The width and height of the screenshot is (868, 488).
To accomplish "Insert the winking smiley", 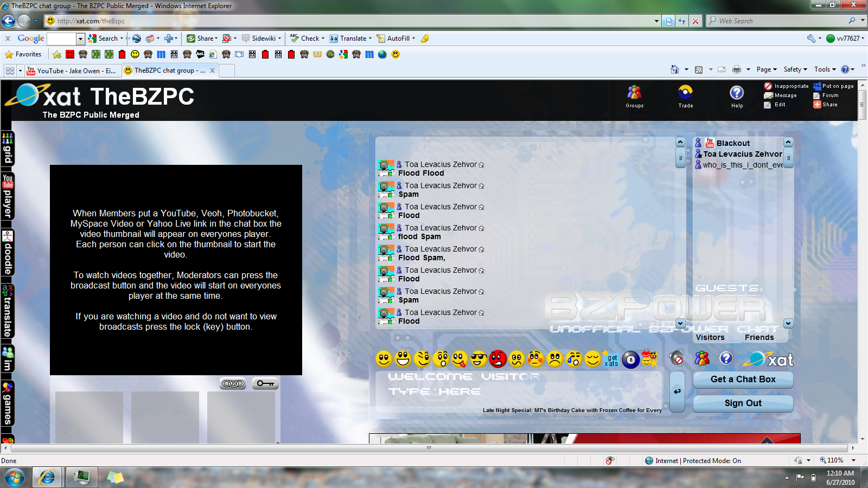I will tap(422, 359).
